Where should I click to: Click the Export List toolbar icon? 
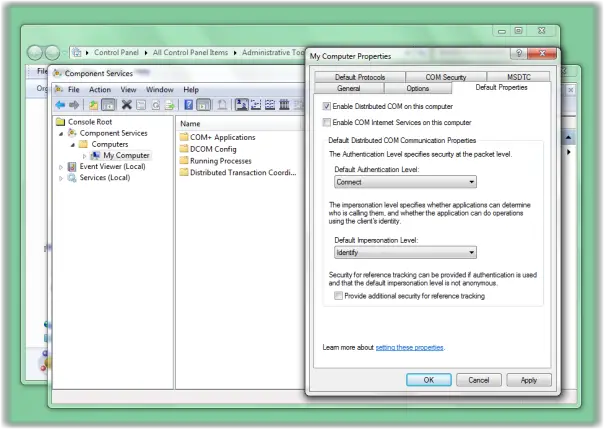tap(170, 105)
